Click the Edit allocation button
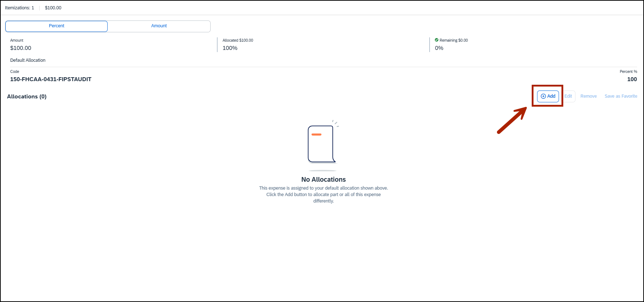The height and width of the screenshot is (302, 644). click(568, 96)
